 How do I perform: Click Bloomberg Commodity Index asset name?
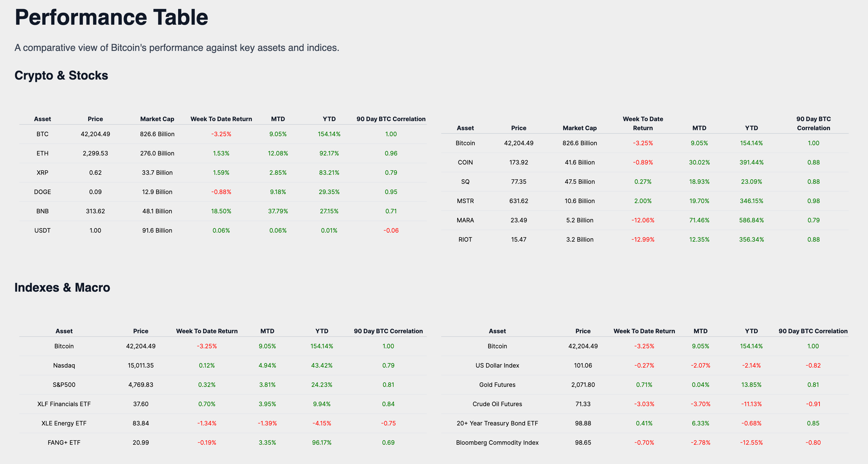(x=497, y=442)
